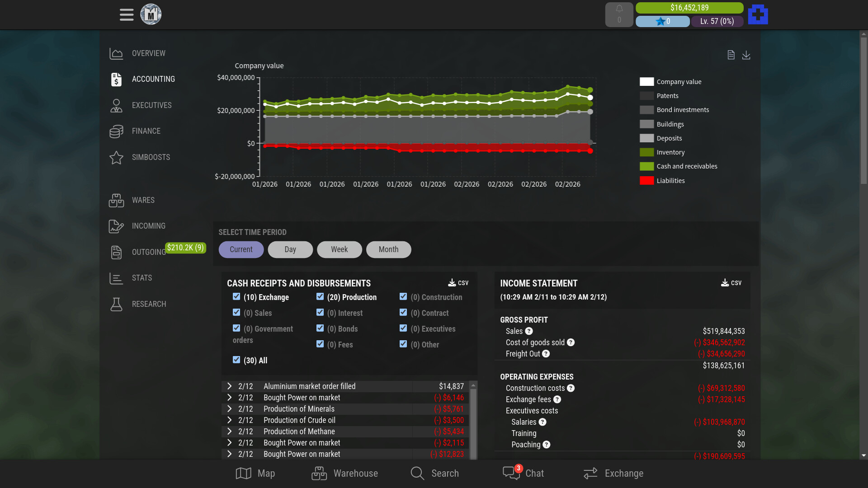Download the company value chart

(x=746, y=55)
